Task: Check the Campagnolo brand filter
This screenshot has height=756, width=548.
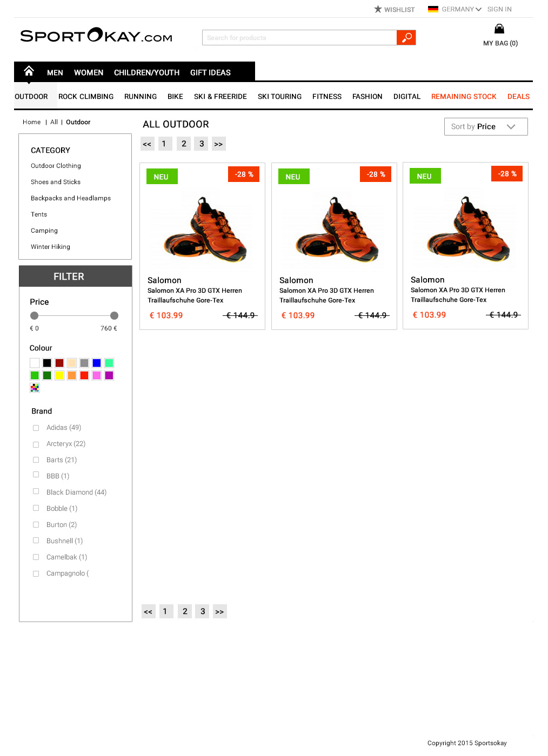Action: coord(36,574)
